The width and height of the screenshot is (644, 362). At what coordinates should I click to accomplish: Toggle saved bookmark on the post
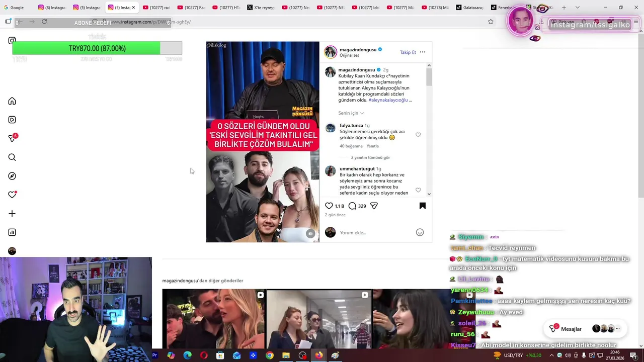tap(423, 206)
